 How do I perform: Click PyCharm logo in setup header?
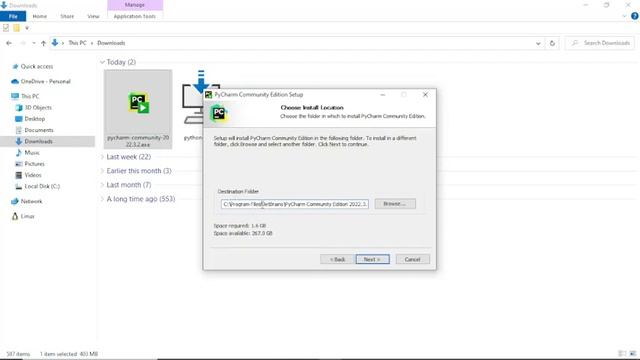(x=218, y=113)
